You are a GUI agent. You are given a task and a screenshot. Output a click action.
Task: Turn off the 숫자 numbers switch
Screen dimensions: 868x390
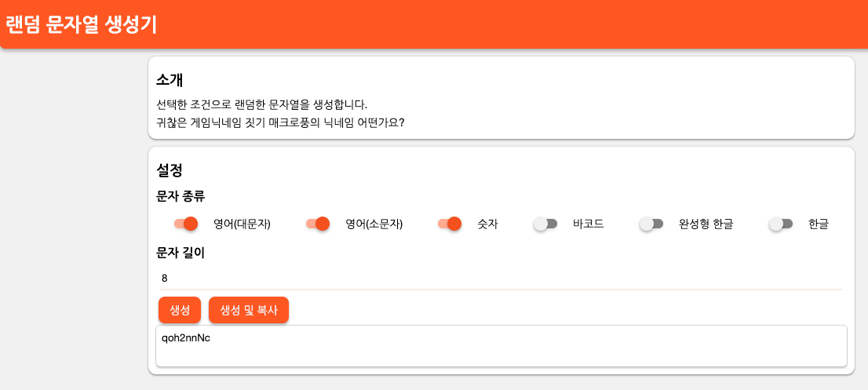point(450,224)
